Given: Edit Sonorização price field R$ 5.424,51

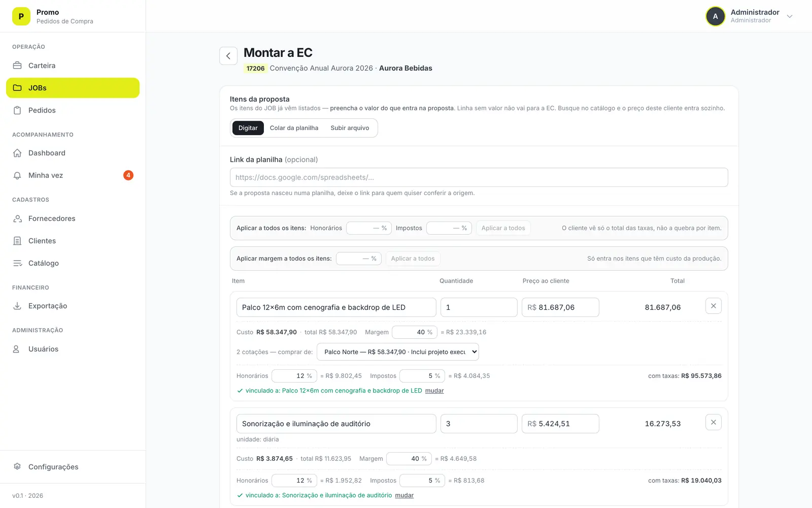Looking at the screenshot, I should [560, 424].
